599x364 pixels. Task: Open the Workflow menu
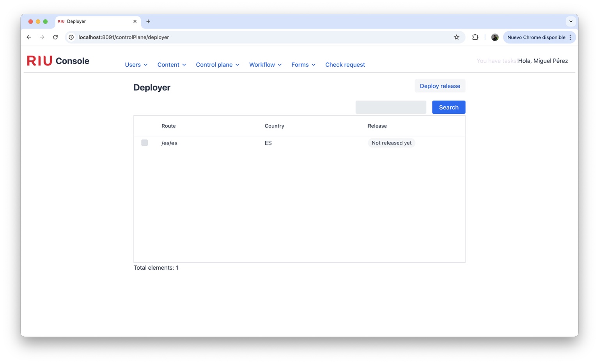(265, 65)
